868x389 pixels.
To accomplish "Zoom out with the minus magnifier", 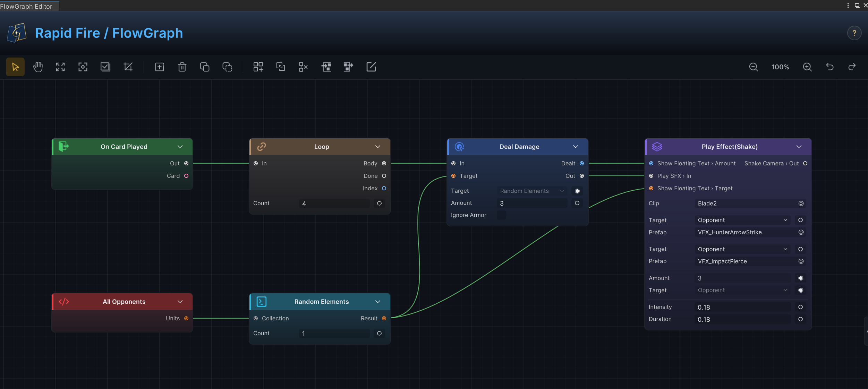I will [754, 67].
